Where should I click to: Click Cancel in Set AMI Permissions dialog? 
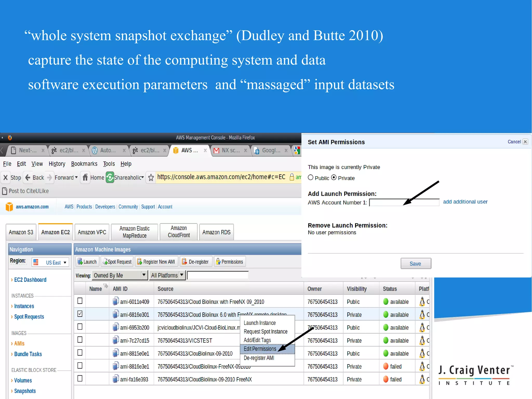514,142
